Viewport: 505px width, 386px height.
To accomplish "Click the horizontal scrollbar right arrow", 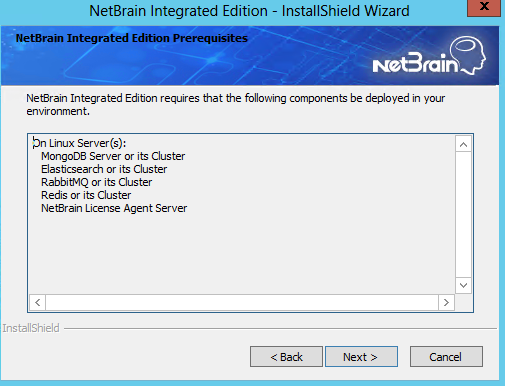I will point(446,302).
